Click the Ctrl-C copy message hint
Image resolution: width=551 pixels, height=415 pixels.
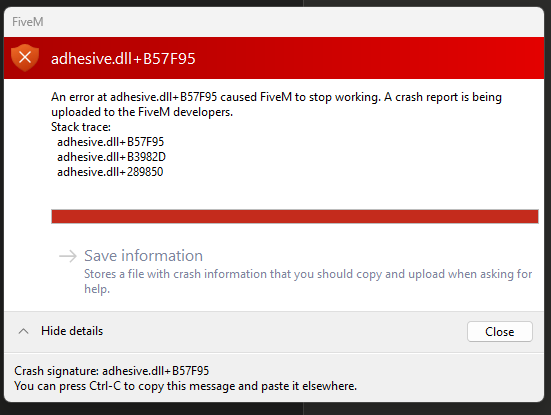pyautogui.click(x=186, y=386)
